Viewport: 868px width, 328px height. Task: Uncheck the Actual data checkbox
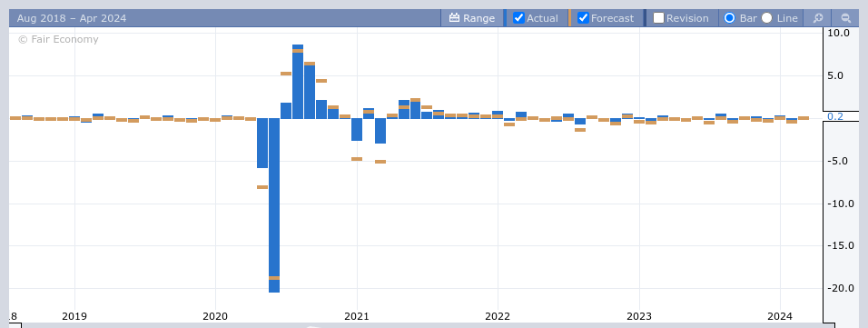pos(518,18)
